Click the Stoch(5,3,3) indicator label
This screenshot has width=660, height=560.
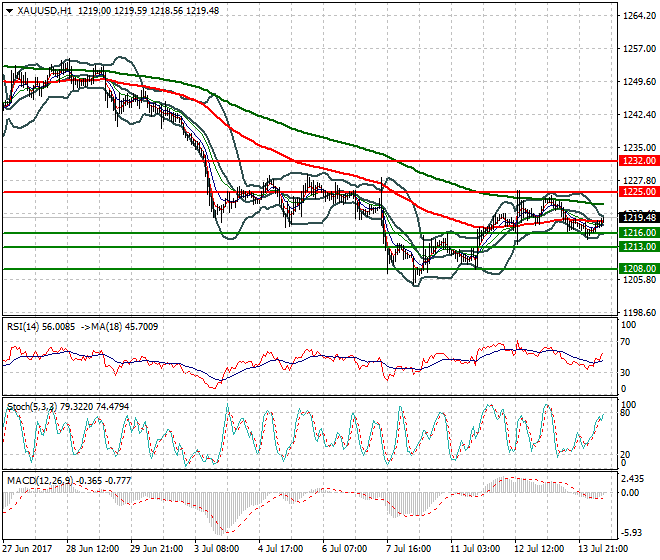point(33,407)
